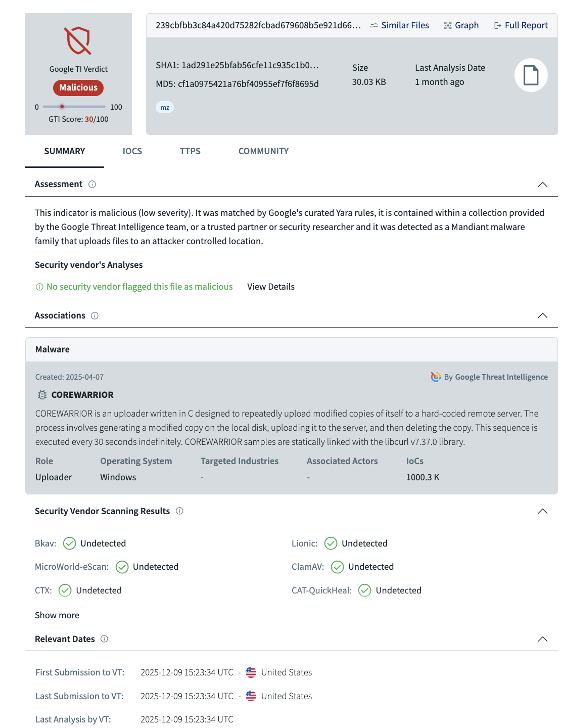Screen dimensions: 562x728
Task: Click the Bkav undetected checkmark icon
Action: click(70, 543)
